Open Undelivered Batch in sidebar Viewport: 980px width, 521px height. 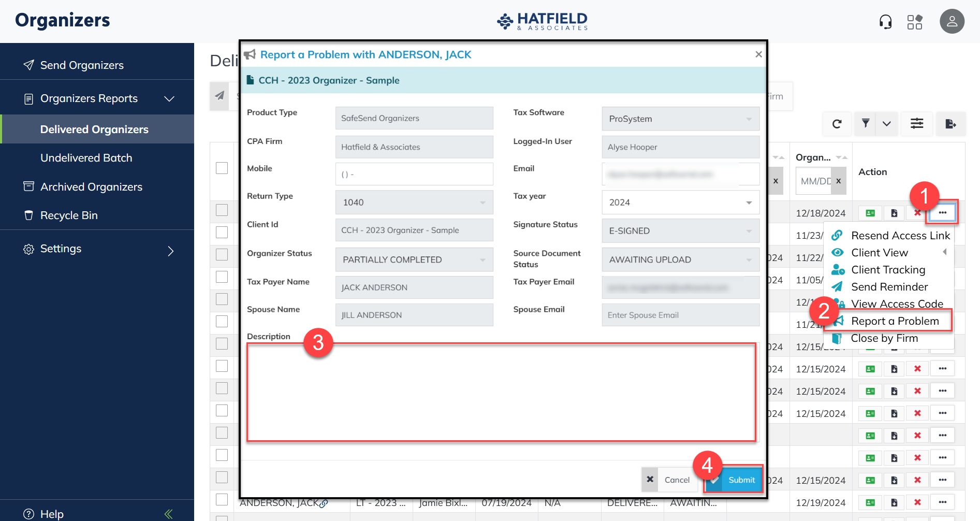(x=86, y=158)
